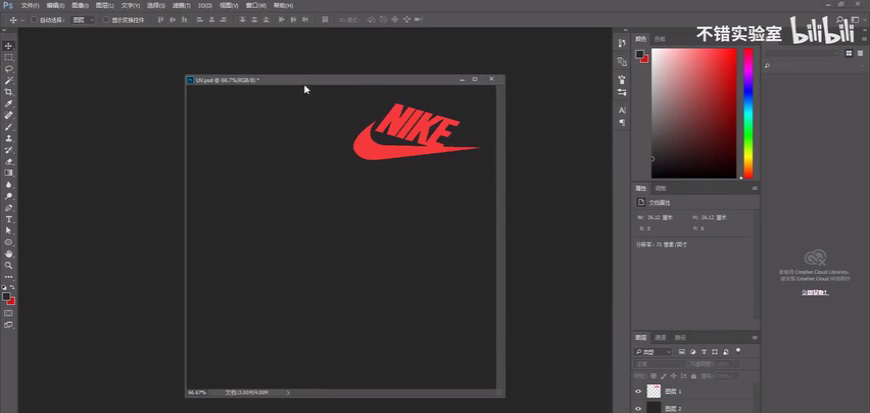Toggle lock image pixels brush icon
Image resolution: width=870 pixels, height=413 pixels.
[x=664, y=376]
